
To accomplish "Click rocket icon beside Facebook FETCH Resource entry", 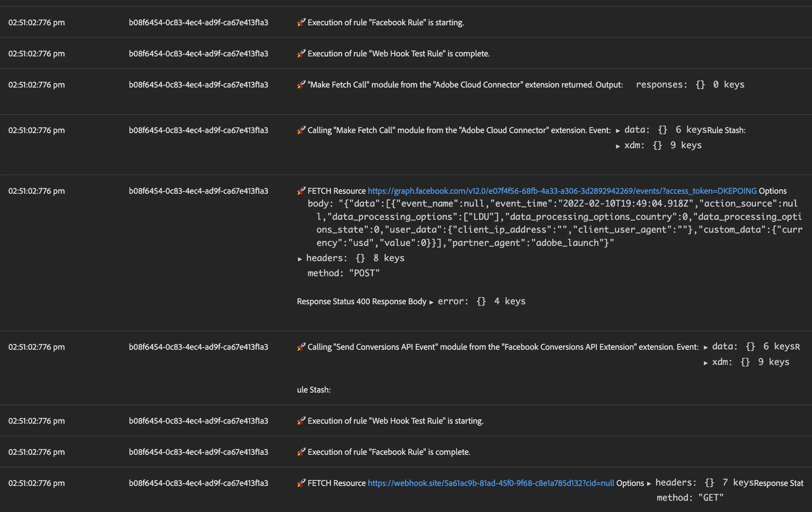I will pyautogui.click(x=301, y=191).
